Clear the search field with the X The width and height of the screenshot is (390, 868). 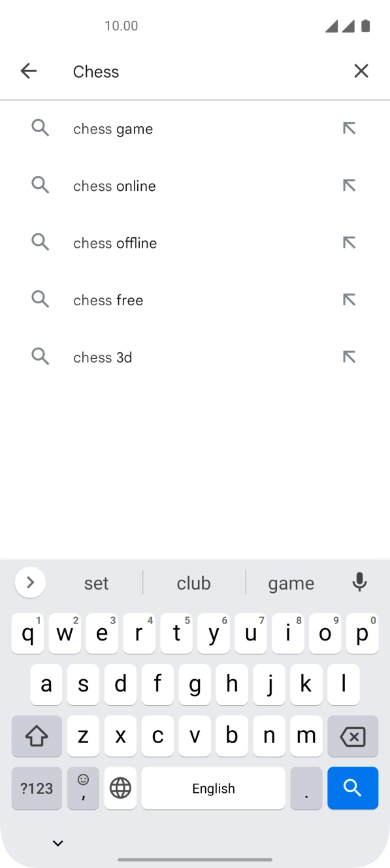click(361, 71)
